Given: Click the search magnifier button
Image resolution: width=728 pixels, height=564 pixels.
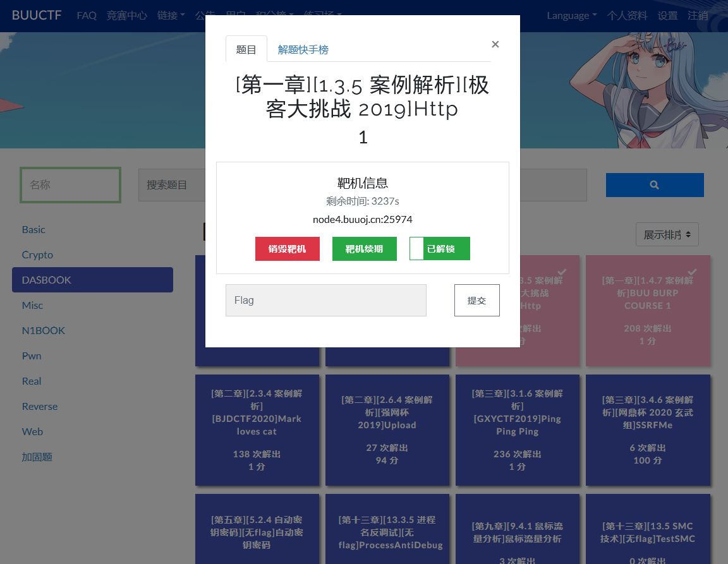Looking at the screenshot, I should (x=654, y=184).
